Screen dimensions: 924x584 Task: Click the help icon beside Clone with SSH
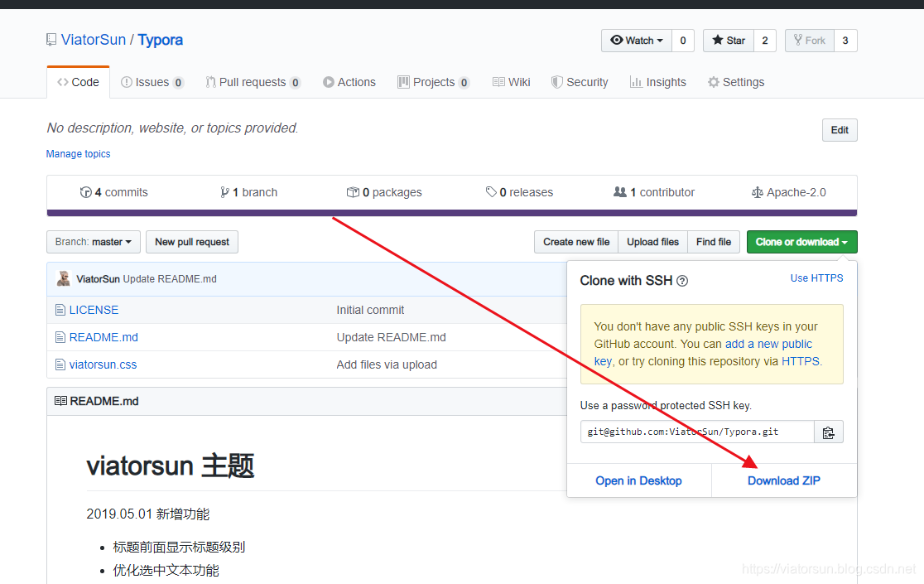pos(682,281)
